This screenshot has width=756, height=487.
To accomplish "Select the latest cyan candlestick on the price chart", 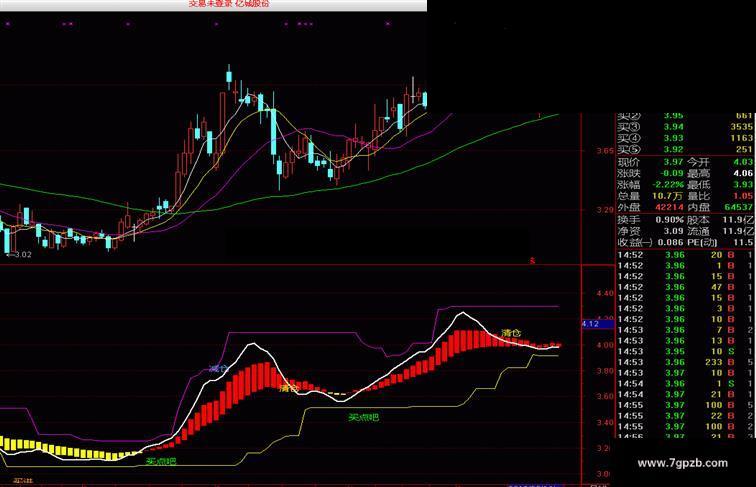I will tap(425, 99).
